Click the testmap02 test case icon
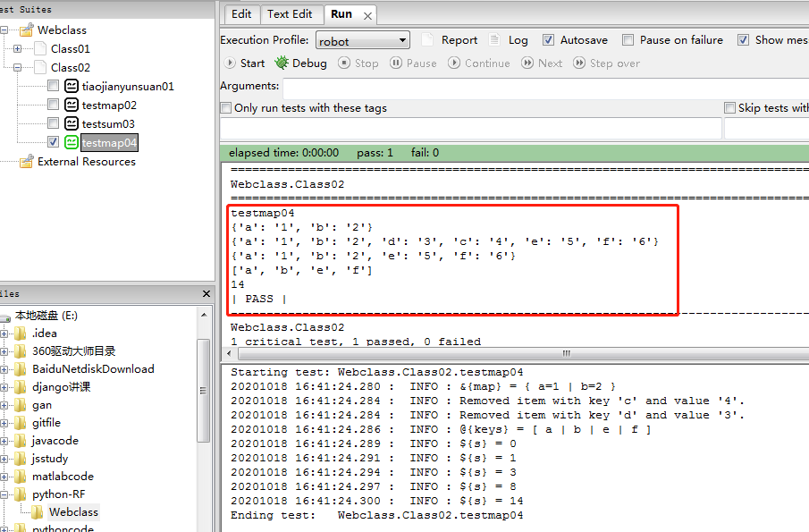 coord(72,105)
